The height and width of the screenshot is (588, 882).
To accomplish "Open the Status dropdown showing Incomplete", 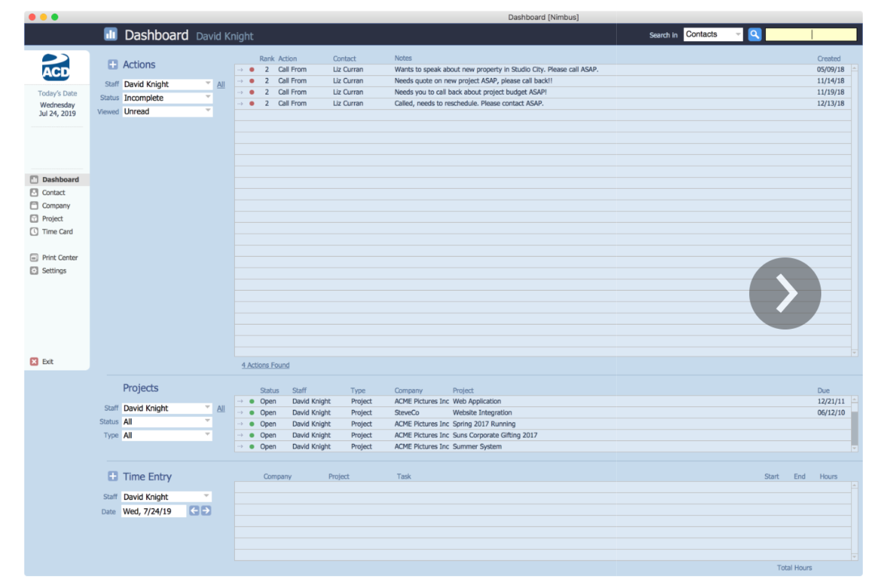I will [x=167, y=98].
